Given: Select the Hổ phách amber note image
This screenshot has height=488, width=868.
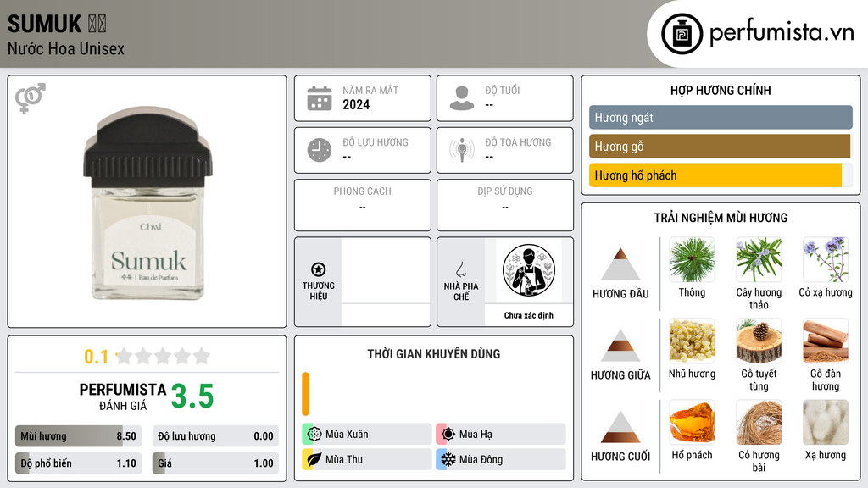Looking at the screenshot, I should (692, 423).
